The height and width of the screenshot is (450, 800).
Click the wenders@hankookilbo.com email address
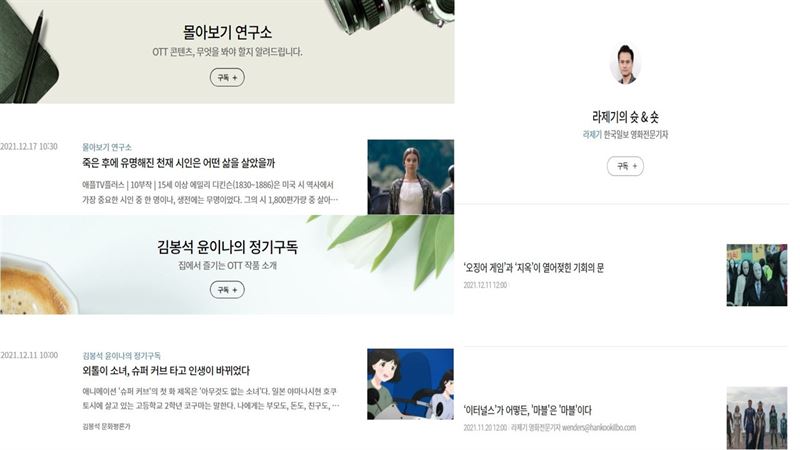599,428
